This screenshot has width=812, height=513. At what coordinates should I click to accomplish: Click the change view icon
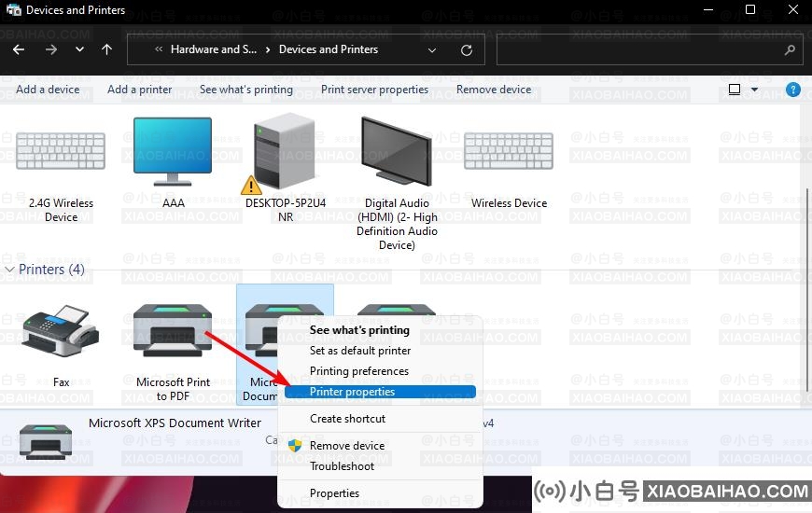734,90
